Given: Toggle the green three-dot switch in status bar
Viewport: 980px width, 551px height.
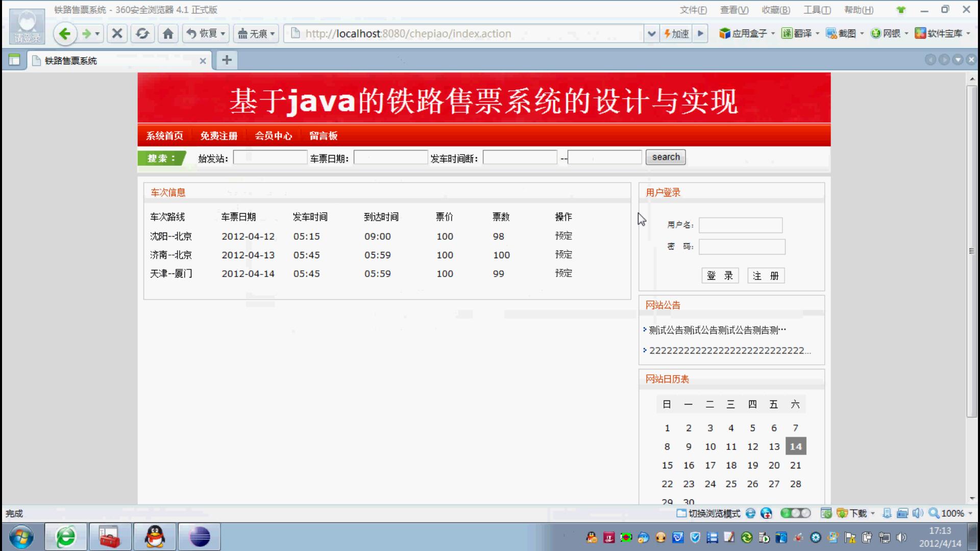Looking at the screenshot, I should (795, 513).
